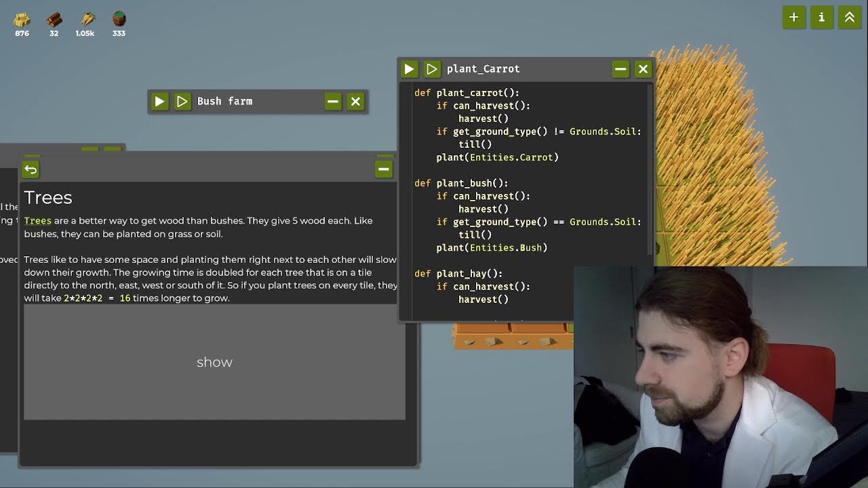868x488 pixels.
Task: Minimize the Trees help panel
Action: (384, 169)
